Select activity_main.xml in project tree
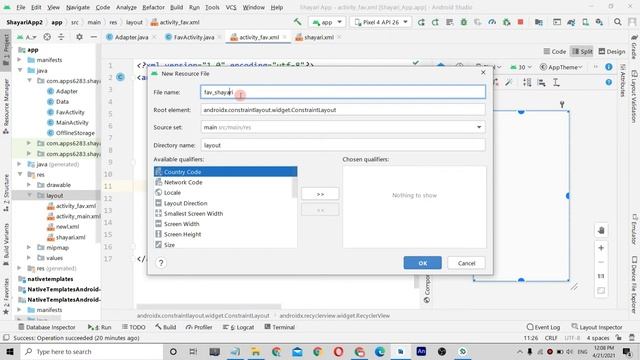 coord(78,216)
